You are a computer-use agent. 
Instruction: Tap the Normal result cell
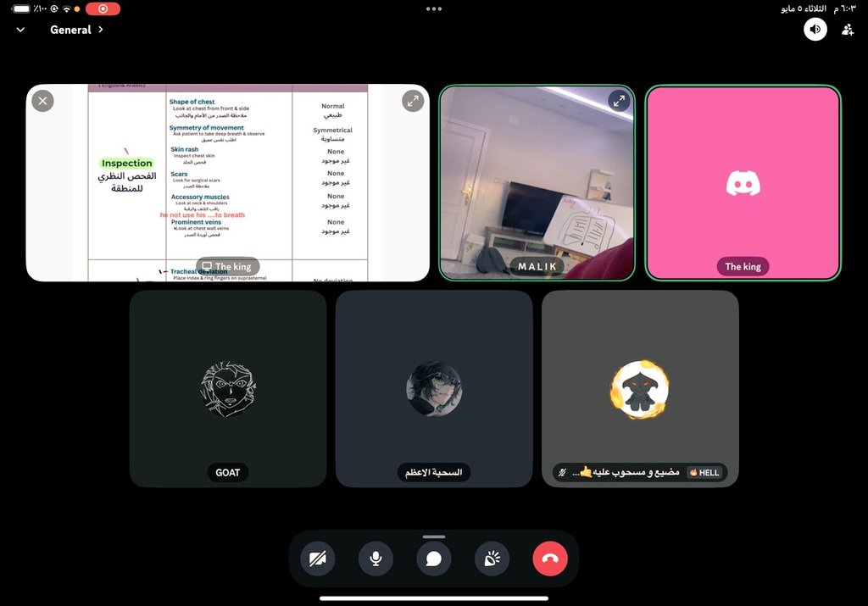(x=332, y=110)
